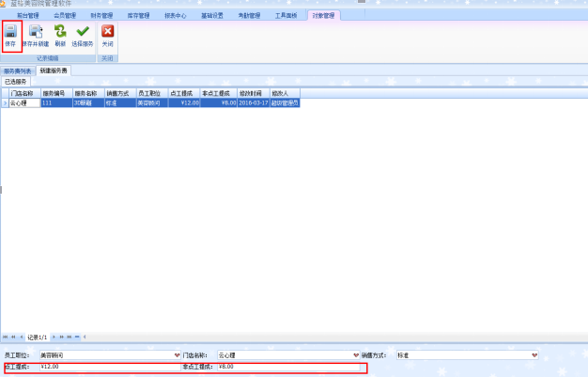Sort by 修改时间 column header
The image size is (588, 377).
[x=254, y=93]
